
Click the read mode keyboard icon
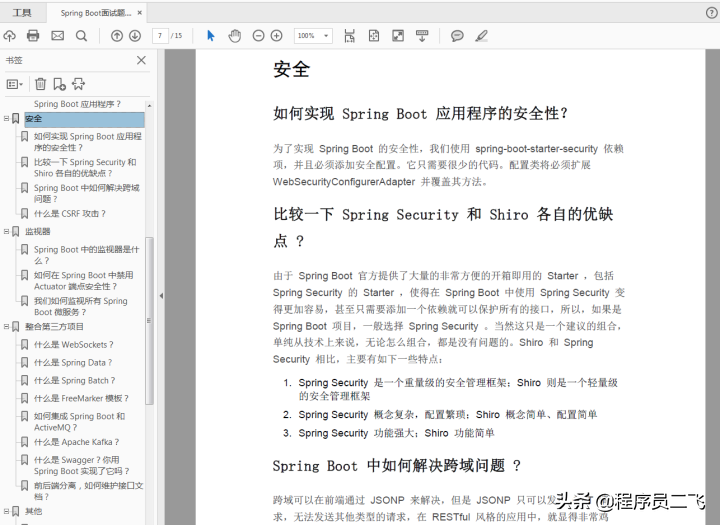(422, 36)
